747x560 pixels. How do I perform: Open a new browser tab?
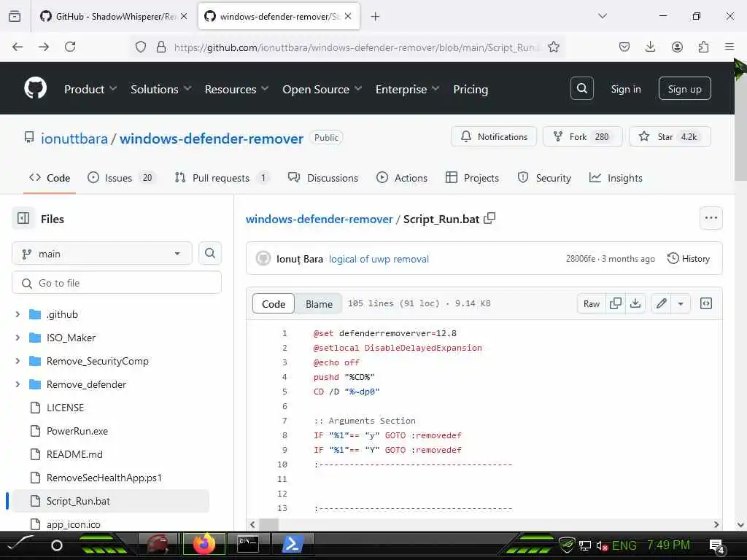(376, 17)
